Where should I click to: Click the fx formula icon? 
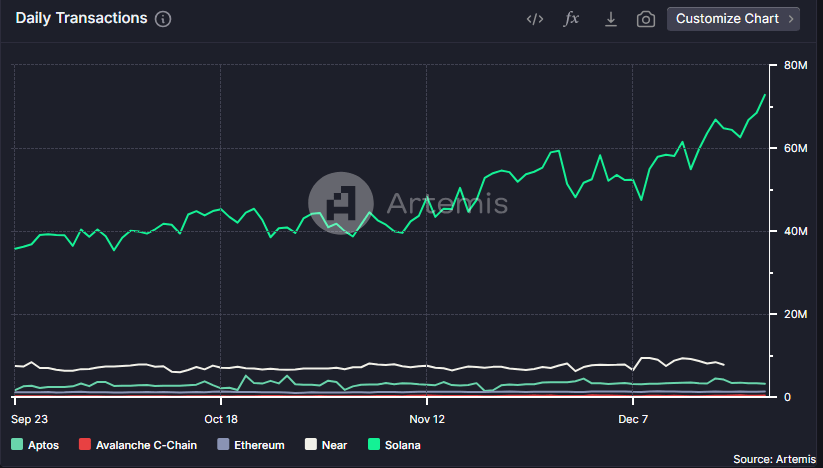point(572,19)
